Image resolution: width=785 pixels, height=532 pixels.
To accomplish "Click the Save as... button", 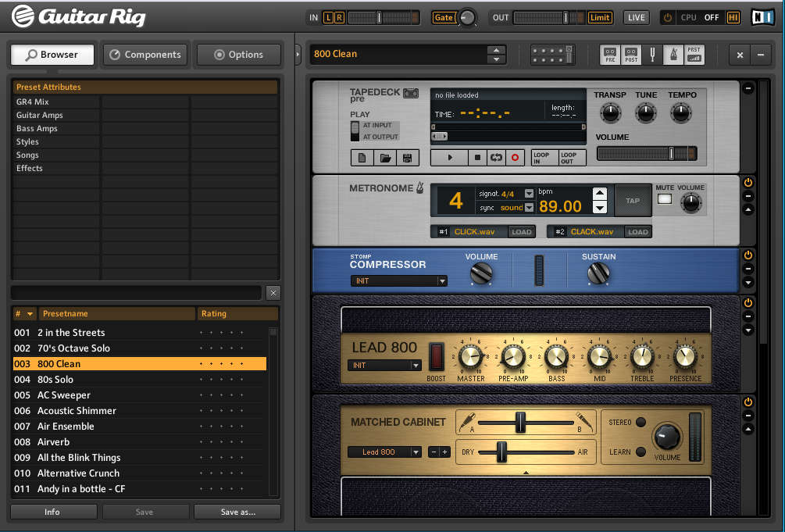I will 237,512.
